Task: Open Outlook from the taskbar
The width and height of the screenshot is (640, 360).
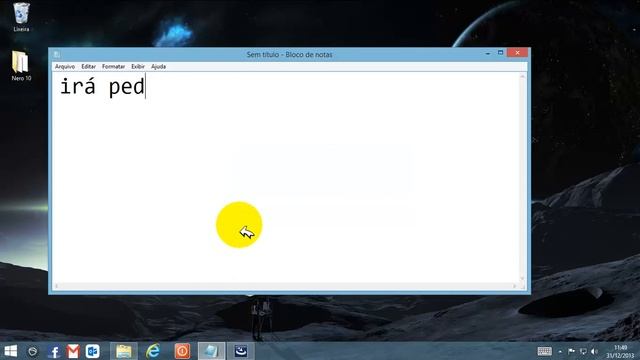Action: [x=93, y=351]
